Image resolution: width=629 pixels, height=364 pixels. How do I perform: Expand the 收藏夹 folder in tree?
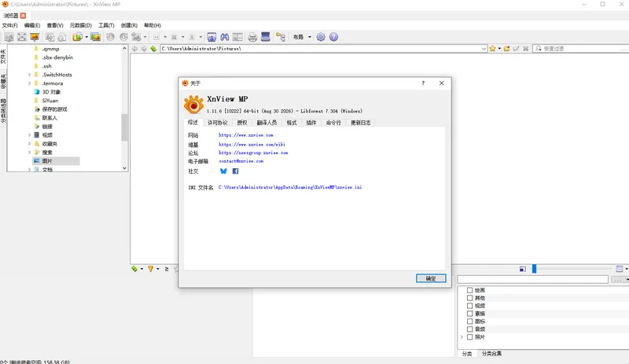click(x=29, y=144)
